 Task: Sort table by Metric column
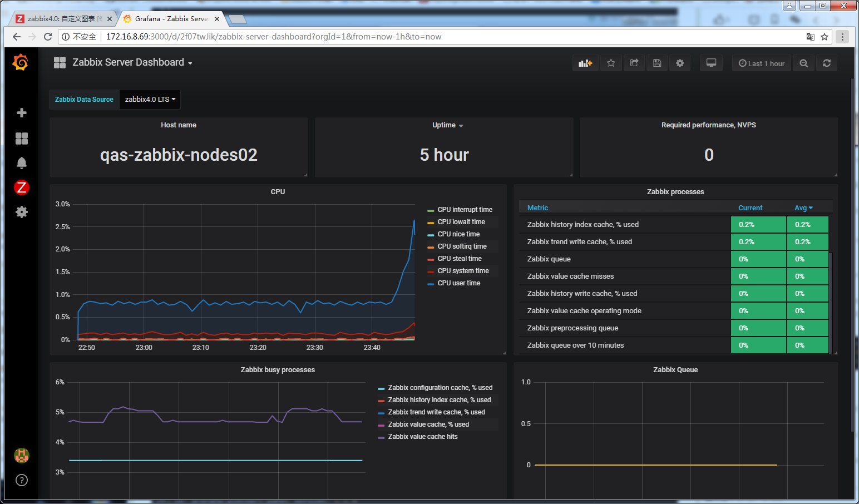pyautogui.click(x=537, y=208)
